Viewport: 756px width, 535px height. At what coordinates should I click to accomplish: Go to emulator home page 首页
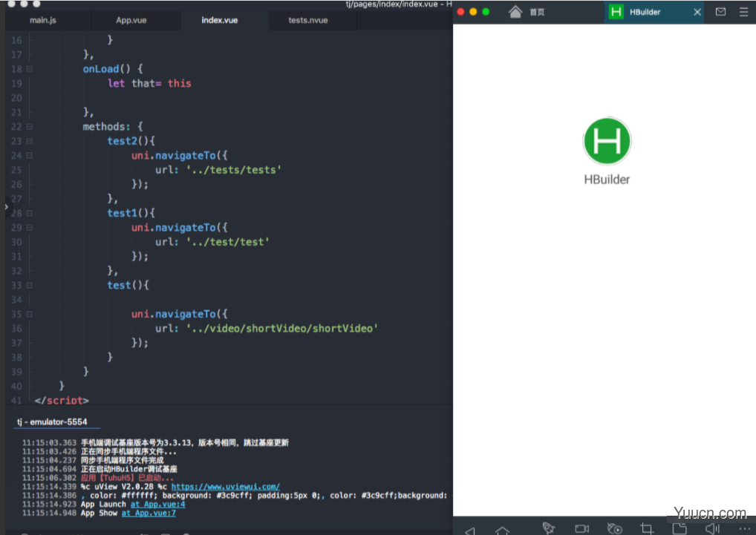[537, 12]
